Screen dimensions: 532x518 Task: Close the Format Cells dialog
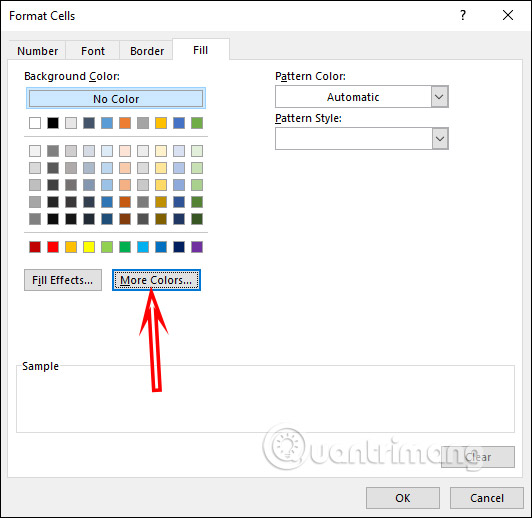[x=508, y=15]
